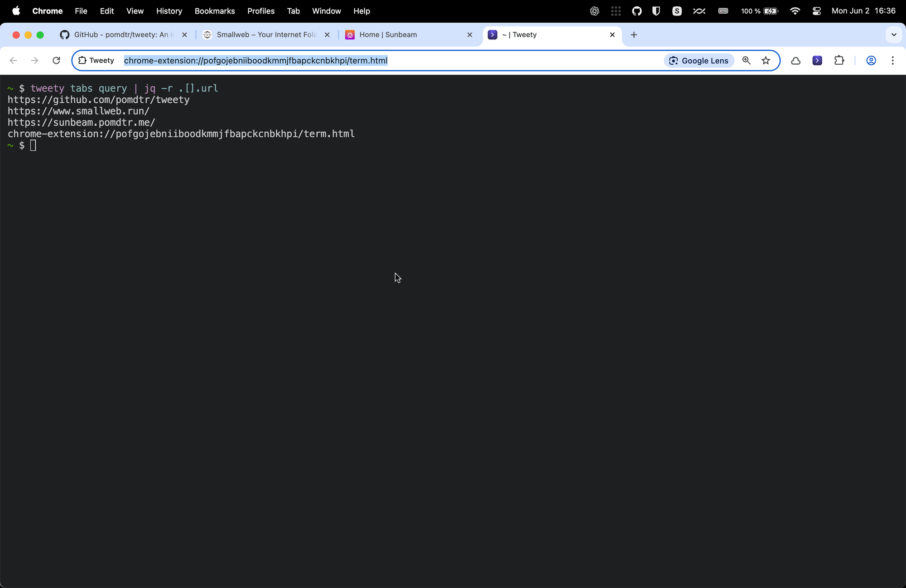Go back to previous page
Viewport: 906px width, 588px height.
click(13, 61)
